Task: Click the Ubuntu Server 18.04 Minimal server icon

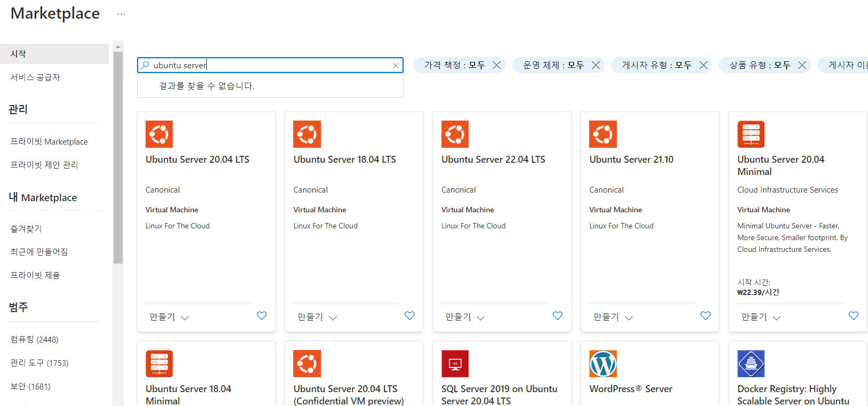Action: 159,364
